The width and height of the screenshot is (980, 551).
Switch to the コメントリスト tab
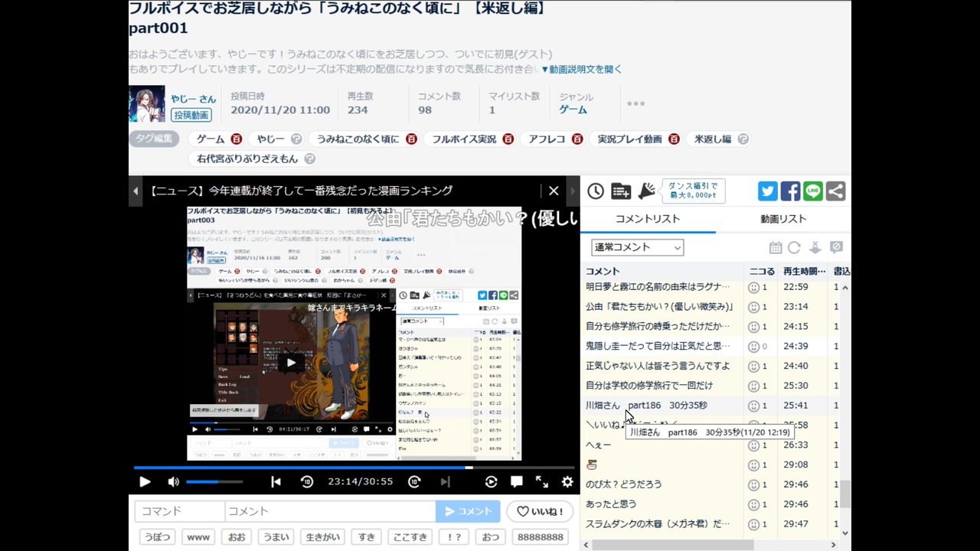click(648, 219)
